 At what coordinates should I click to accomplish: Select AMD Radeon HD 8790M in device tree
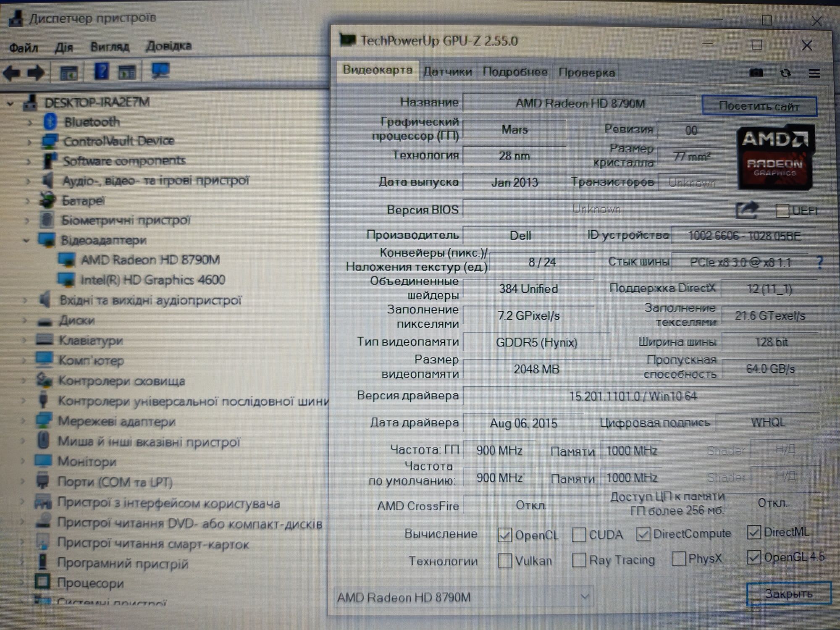(150, 260)
